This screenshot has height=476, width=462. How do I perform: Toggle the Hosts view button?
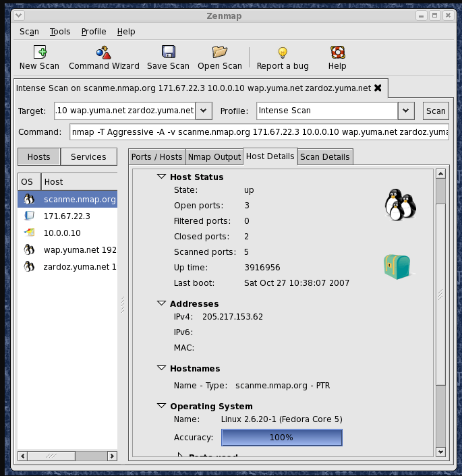click(x=39, y=156)
